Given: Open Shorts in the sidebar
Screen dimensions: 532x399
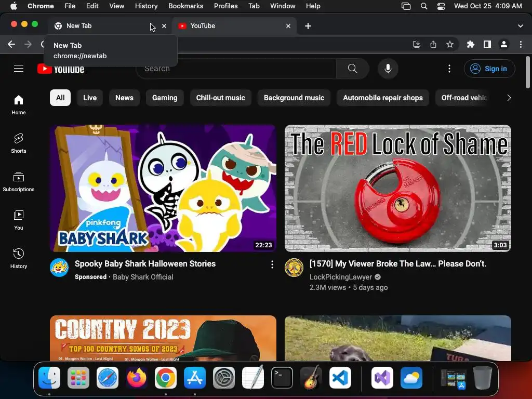Looking at the screenshot, I should [19, 143].
